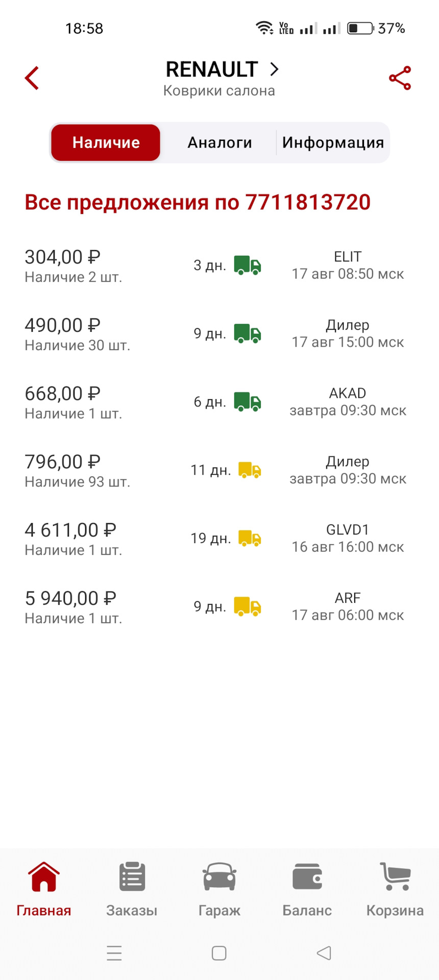Select the Наличие tab
This screenshot has width=439, height=980.
[106, 142]
